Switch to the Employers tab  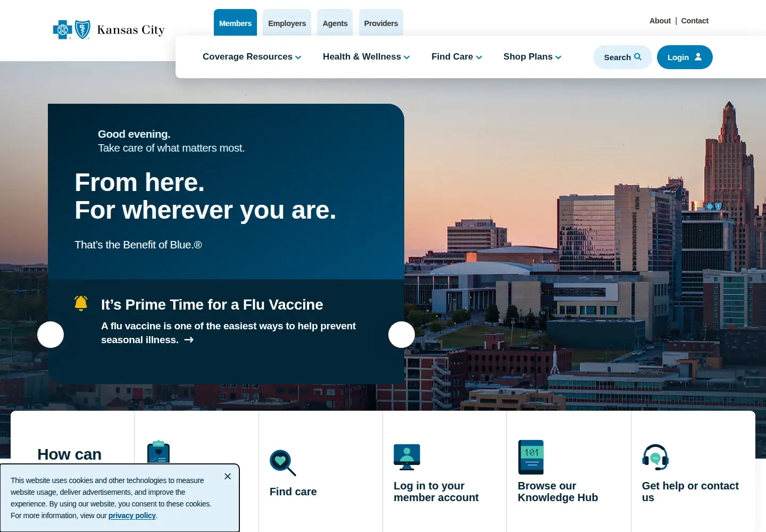(287, 23)
